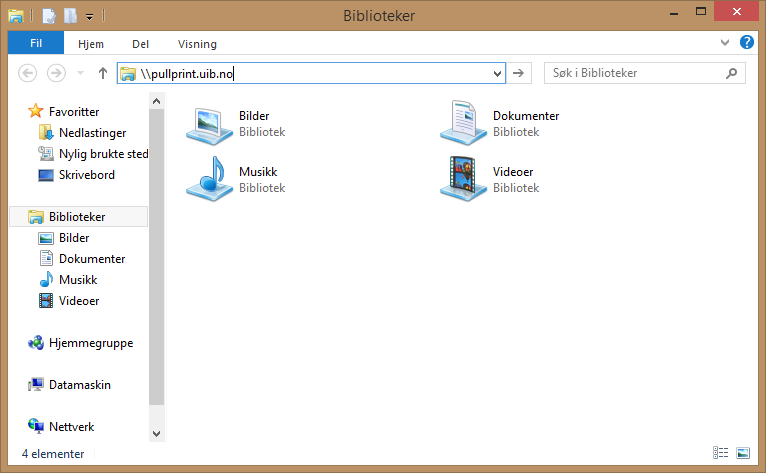Screen dimensions: 766x473
Task: Select Nettverk in the navigation pane
Action: pyautogui.click(x=71, y=426)
